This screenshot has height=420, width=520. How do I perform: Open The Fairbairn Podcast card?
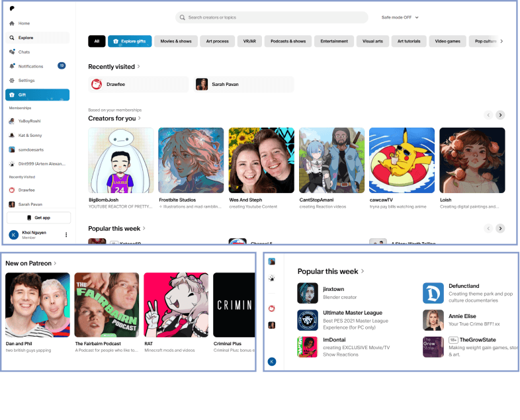[x=107, y=313]
